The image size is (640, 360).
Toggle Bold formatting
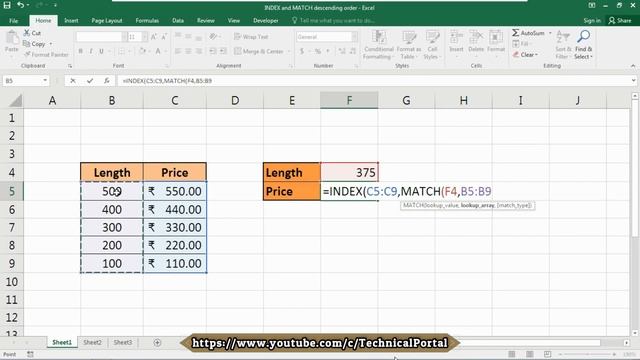(x=80, y=51)
